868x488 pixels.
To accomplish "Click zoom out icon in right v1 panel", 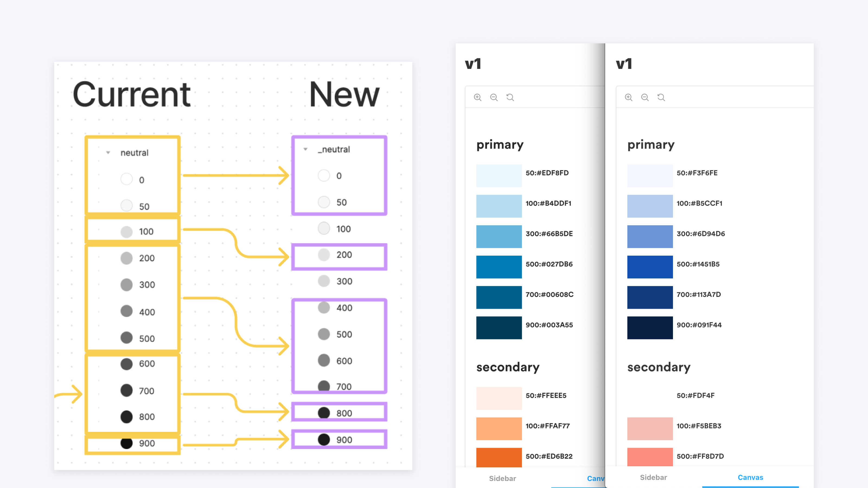I will 644,97.
